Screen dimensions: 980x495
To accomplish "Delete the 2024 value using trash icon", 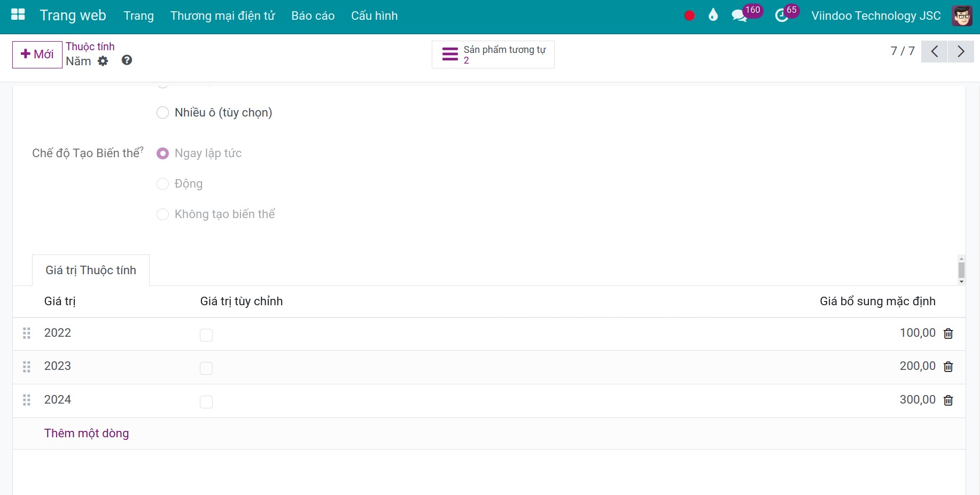I will [x=948, y=400].
